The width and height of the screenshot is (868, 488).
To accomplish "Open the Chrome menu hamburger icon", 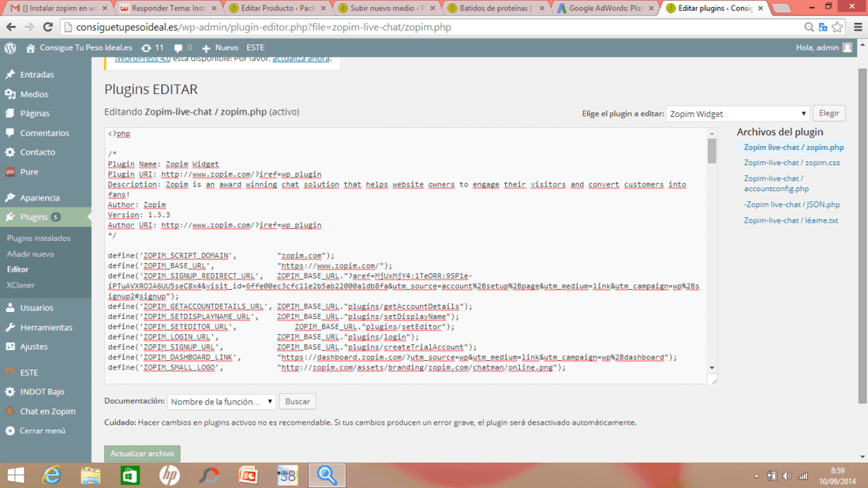I will coord(858,27).
